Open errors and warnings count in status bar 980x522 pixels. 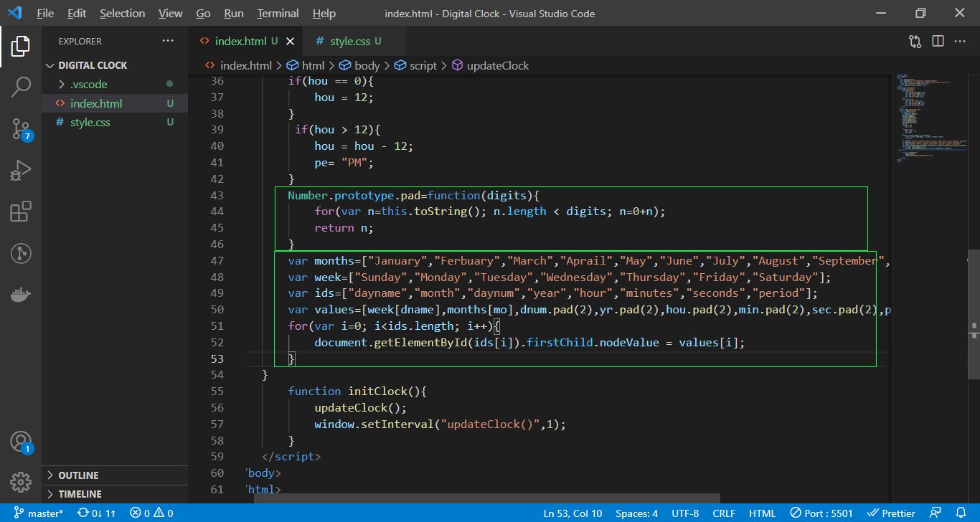(151, 513)
